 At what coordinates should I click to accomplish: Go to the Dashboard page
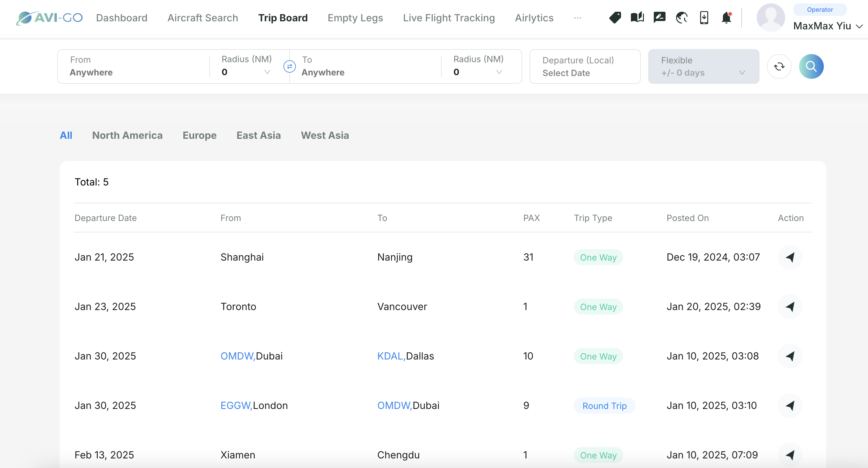click(122, 18)
